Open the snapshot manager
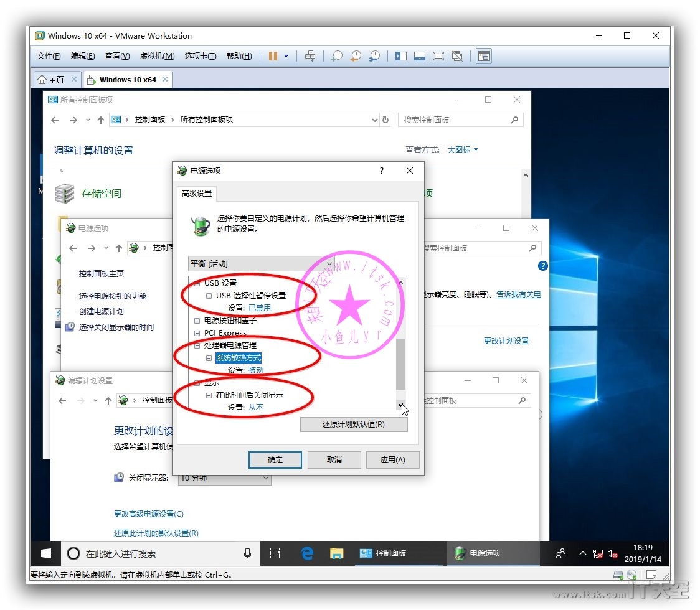 pos(374,56)
